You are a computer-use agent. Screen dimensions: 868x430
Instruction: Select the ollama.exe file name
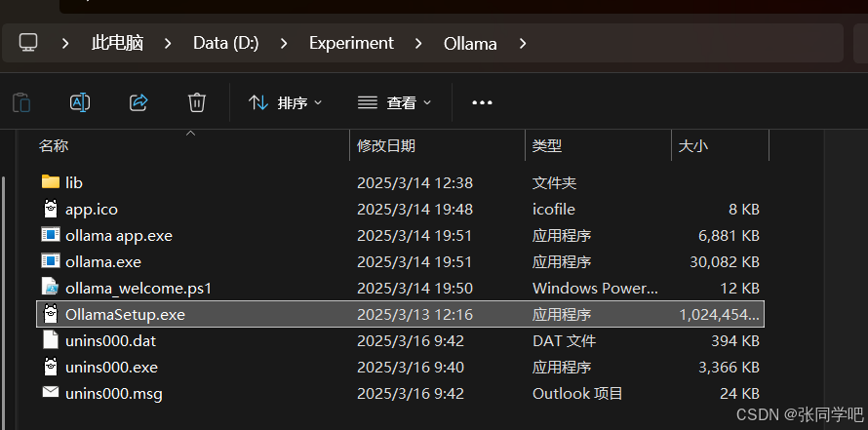[103, 261]
